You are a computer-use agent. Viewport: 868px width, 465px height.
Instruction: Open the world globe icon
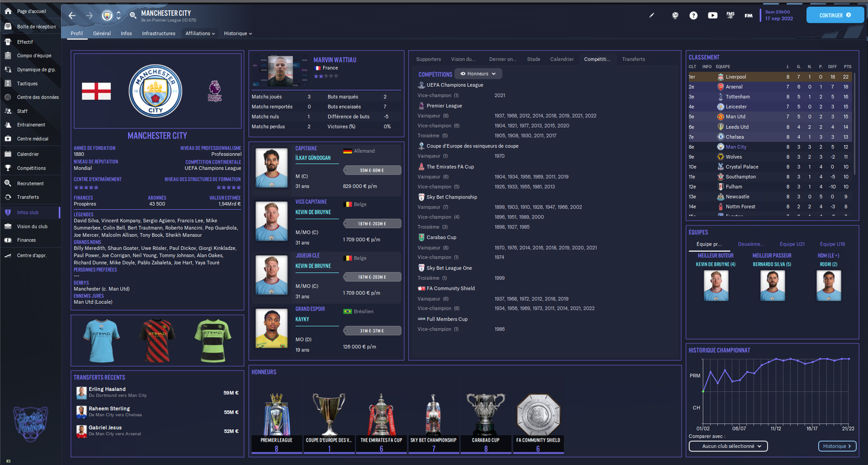click(675, 16)
